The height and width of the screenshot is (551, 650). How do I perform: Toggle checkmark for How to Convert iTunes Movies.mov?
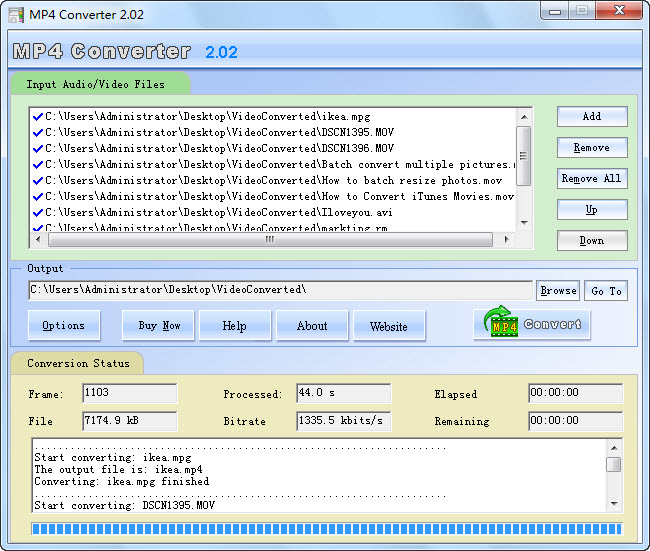point(38,197)
